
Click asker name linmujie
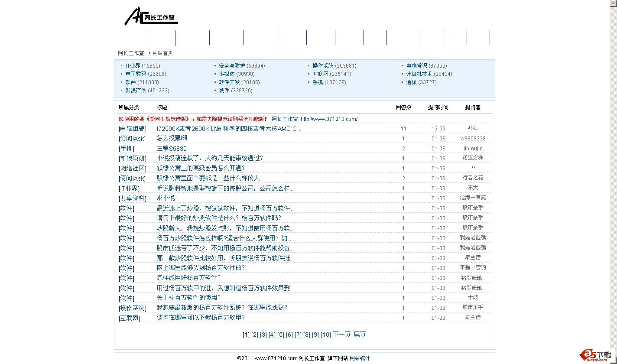(x=473, y=149)
